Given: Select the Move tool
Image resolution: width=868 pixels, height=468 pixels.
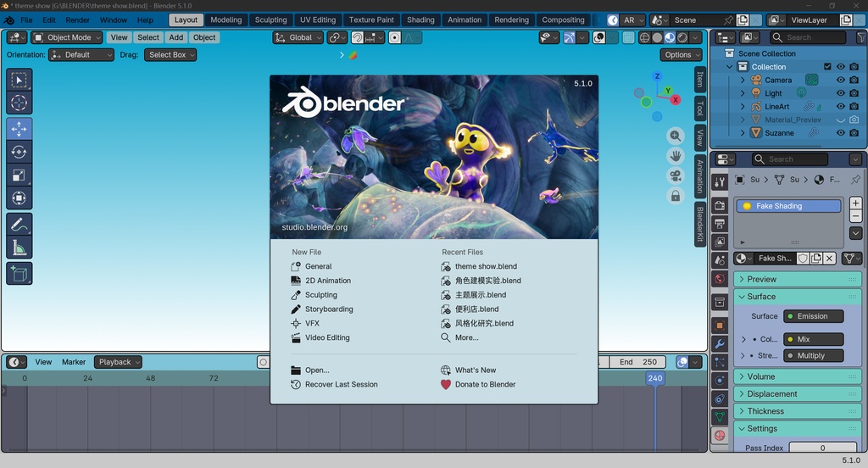Looking at the screenshot, I should tap(19, 129).
